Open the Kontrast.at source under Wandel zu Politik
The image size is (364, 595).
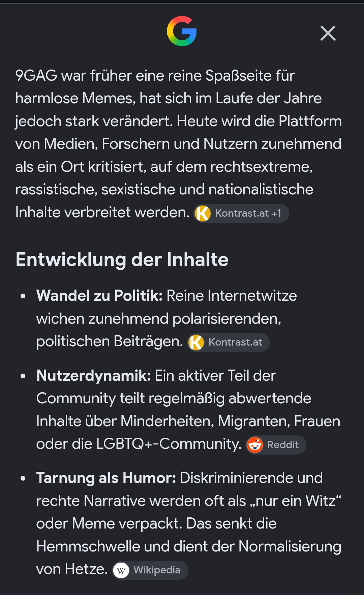(229, 343)
